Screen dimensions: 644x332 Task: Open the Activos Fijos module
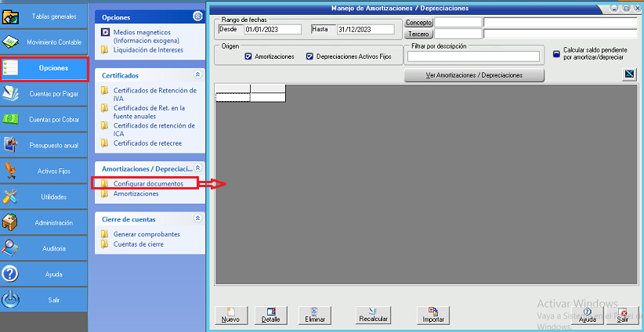tap(11, 170)
